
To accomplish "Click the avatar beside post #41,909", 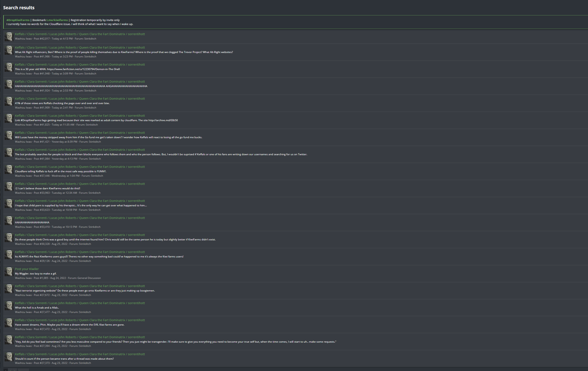I will tap(9, 101).
